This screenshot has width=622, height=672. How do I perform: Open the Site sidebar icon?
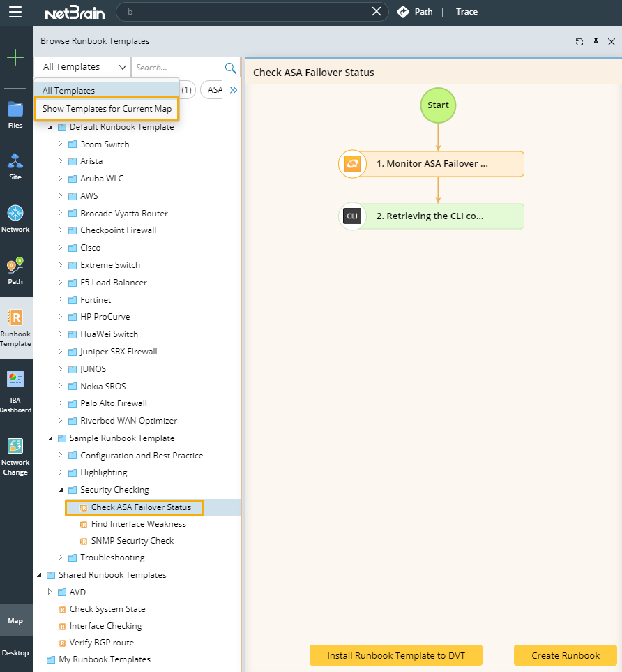point(15,167)
